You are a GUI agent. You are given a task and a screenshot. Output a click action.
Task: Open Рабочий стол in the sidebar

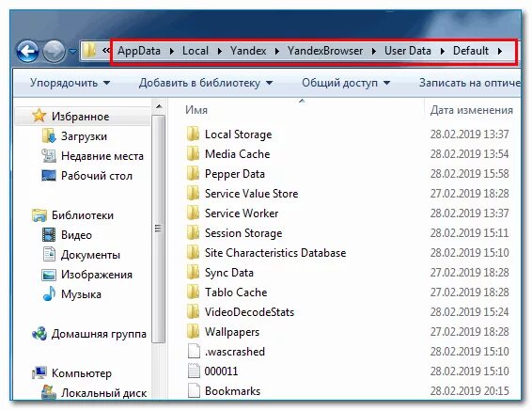[97, 176]
